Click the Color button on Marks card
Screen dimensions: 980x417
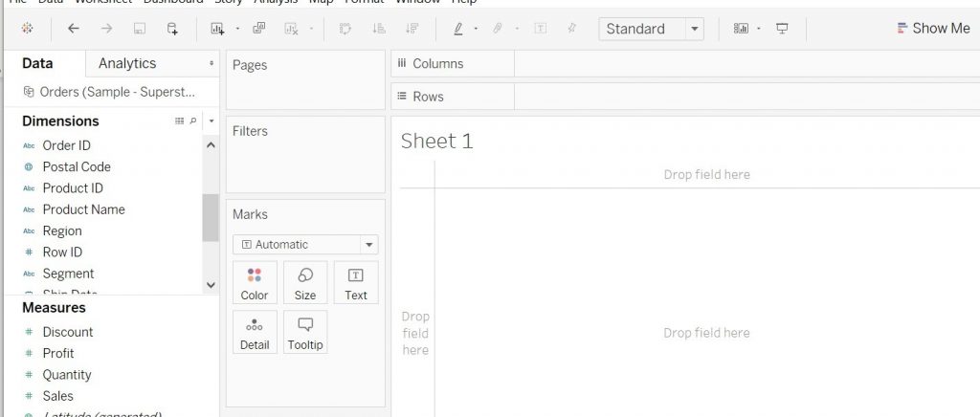click(255, 283)
